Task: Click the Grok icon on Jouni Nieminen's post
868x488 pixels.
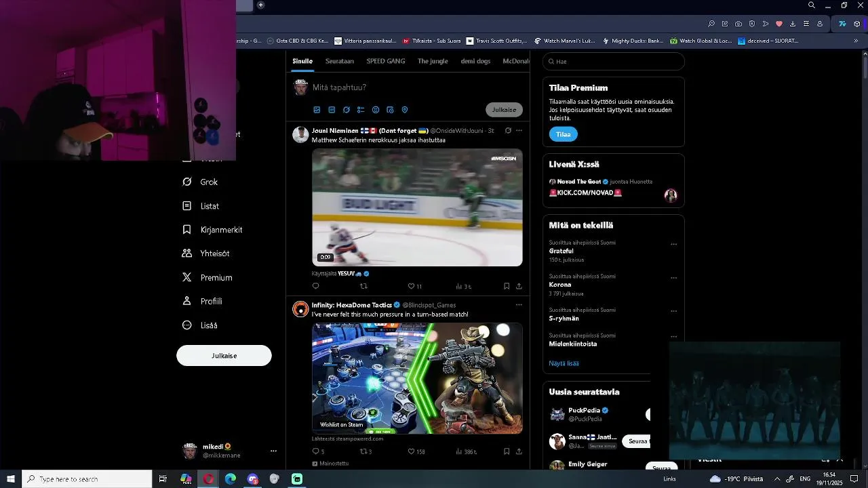Action: click(x=508, y=131)
